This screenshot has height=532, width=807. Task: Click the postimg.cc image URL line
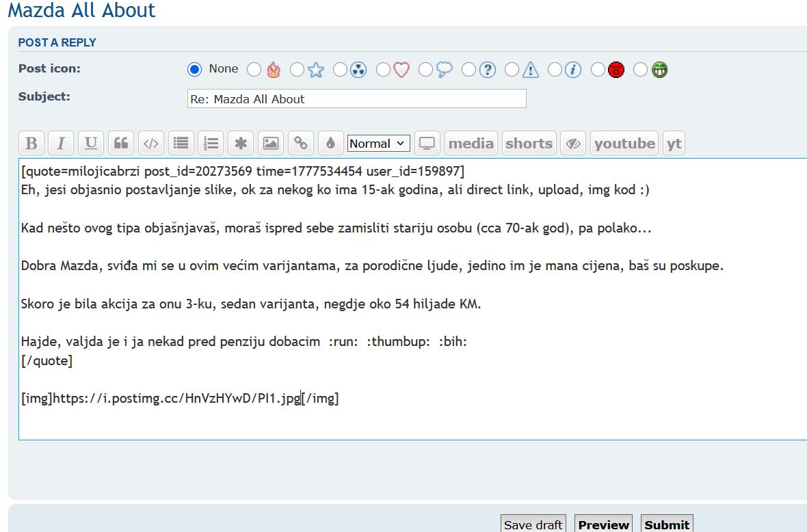pyautogui.click(x=180, y=398)
